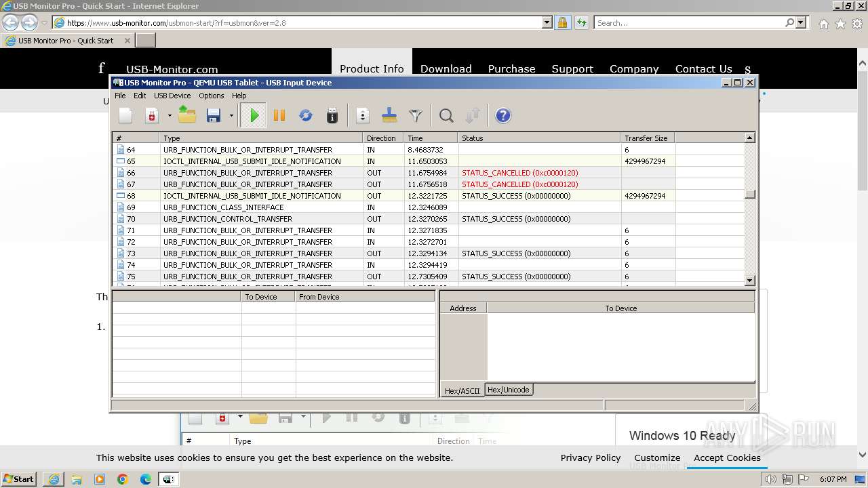Click the IE Back navigation button

(11, 22)
